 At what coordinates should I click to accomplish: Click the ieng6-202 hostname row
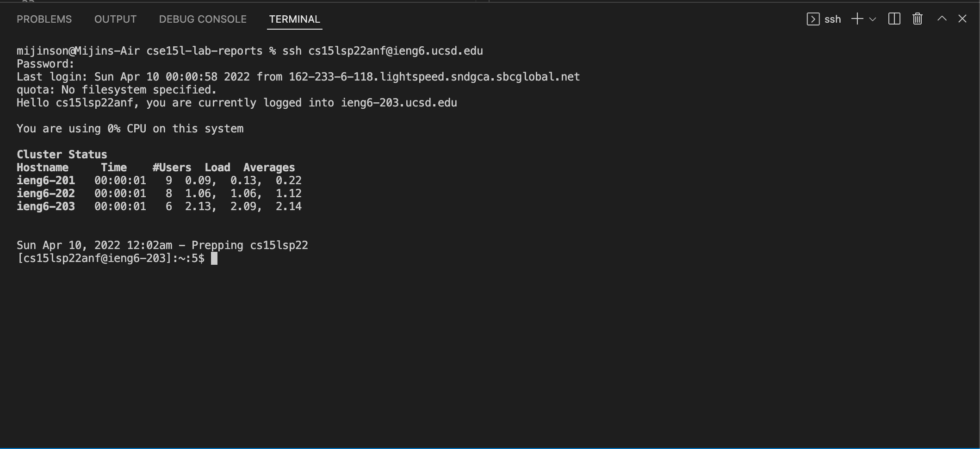click(159, 193)
